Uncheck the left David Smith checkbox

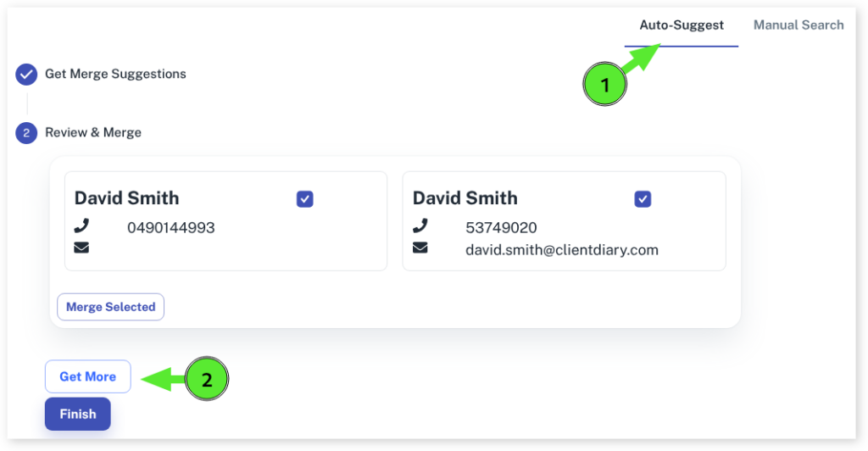[305, 199]
